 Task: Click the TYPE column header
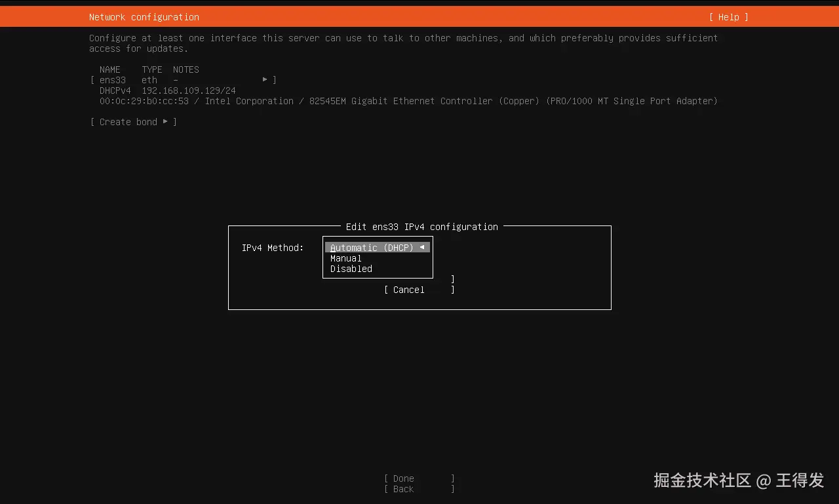tap(152, 69)
